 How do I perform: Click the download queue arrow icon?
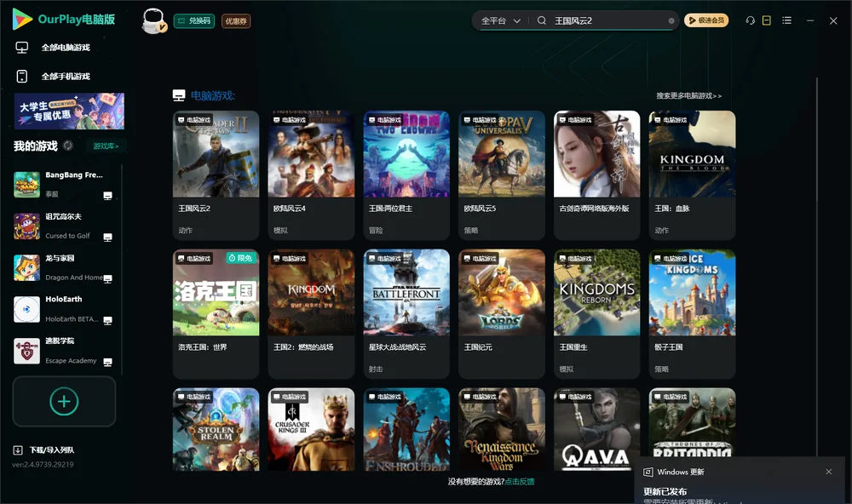click(18, 450)
